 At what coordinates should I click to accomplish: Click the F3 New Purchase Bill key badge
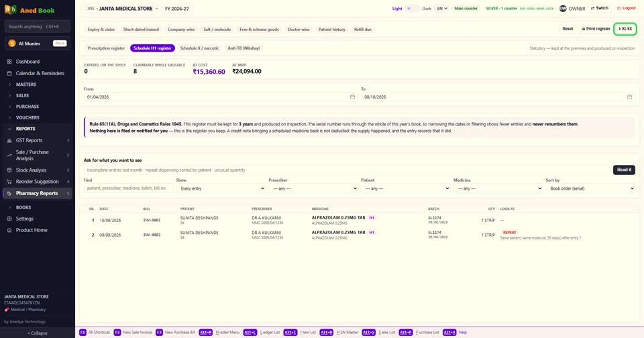click(159, 332)
